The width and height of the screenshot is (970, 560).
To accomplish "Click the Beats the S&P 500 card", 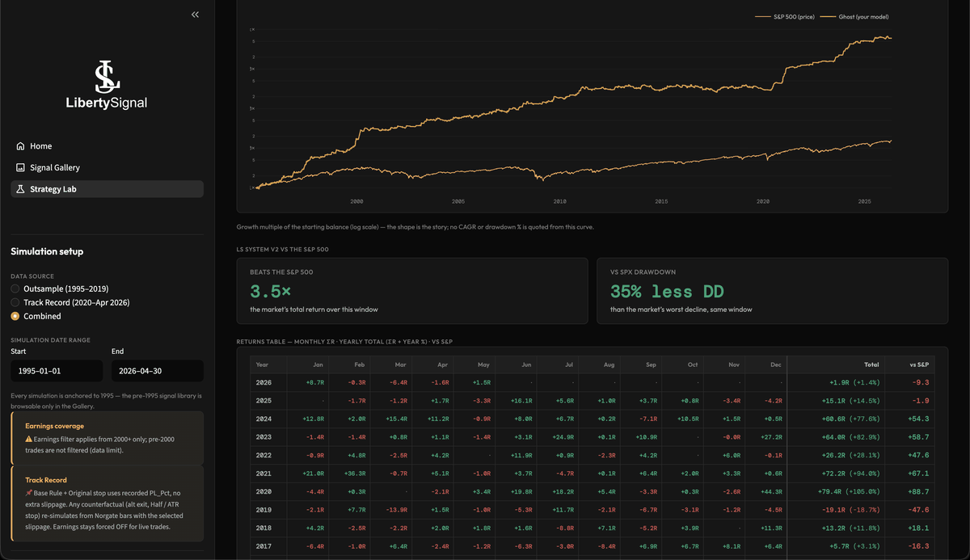I will (x=412, y=291).
